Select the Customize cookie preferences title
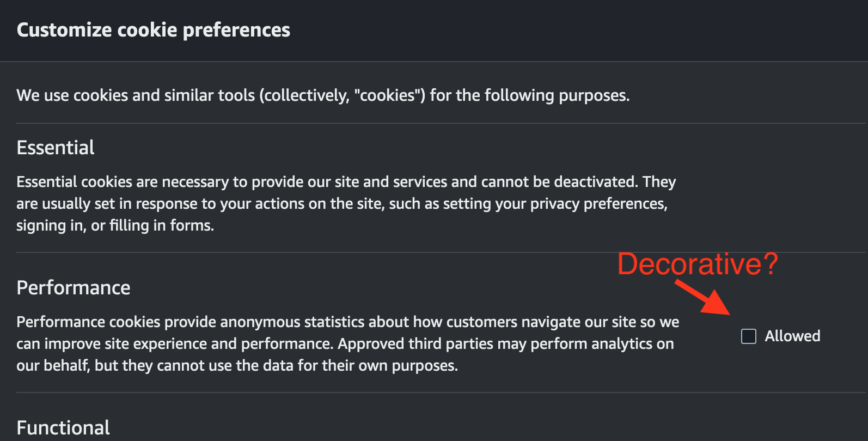868x441 pixels. tap(154, 30)
